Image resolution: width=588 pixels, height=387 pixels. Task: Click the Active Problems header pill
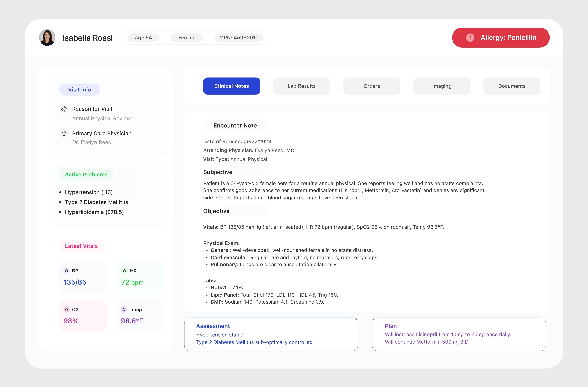86,174
